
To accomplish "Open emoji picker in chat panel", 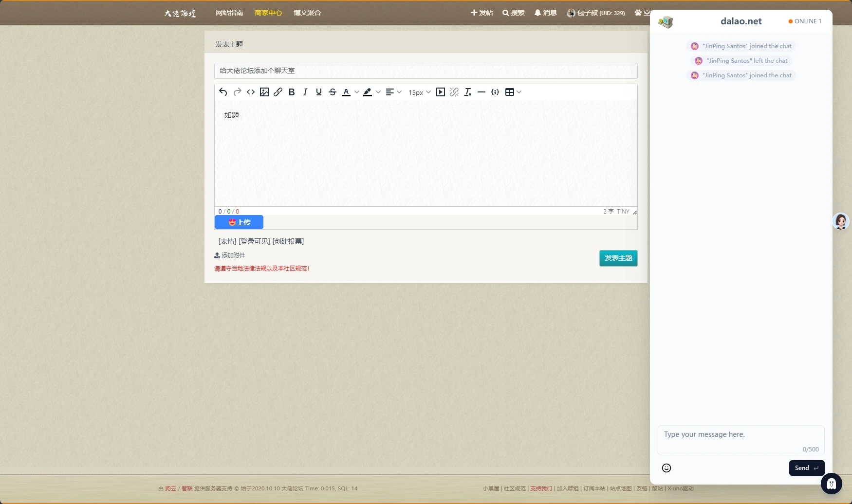I will 667,468.
